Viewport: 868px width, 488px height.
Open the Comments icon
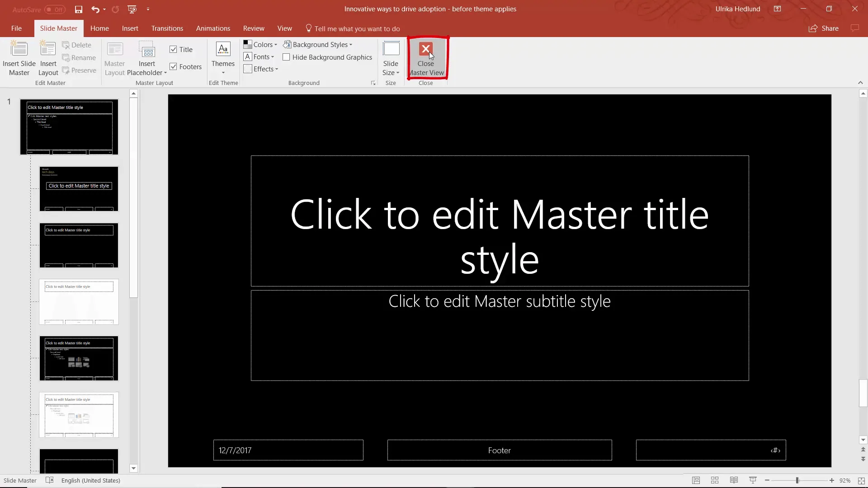coord(854,28)
